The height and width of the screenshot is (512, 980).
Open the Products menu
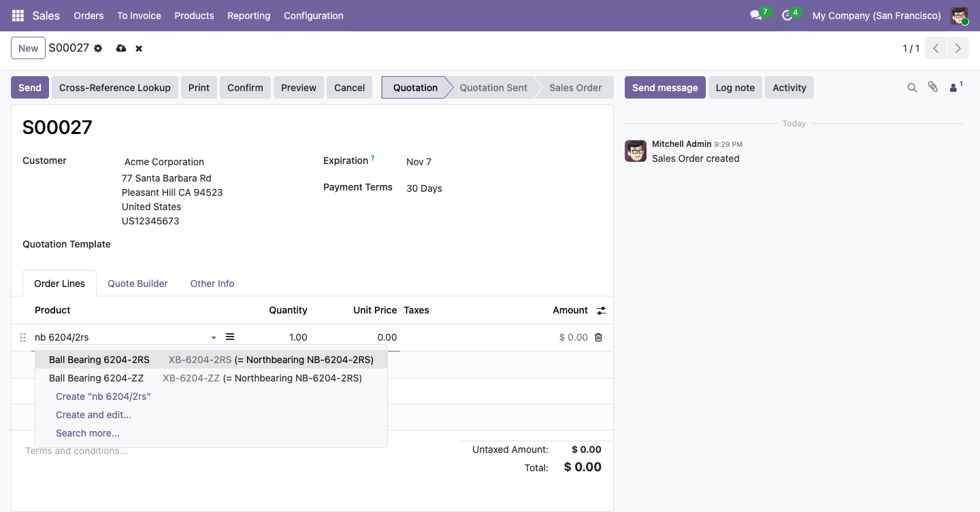point(194,16)
